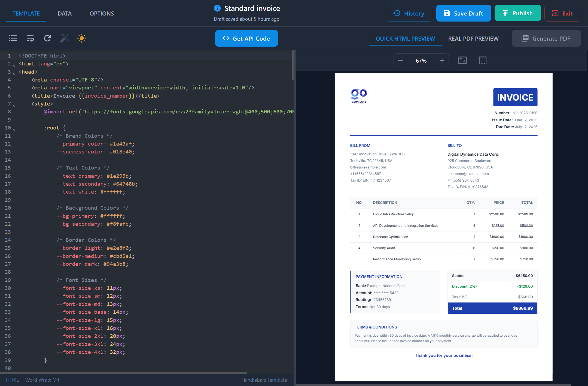The image size is (588, 386).
Task: Refresh the preview with the reload icon
Action: click(47, 38)
